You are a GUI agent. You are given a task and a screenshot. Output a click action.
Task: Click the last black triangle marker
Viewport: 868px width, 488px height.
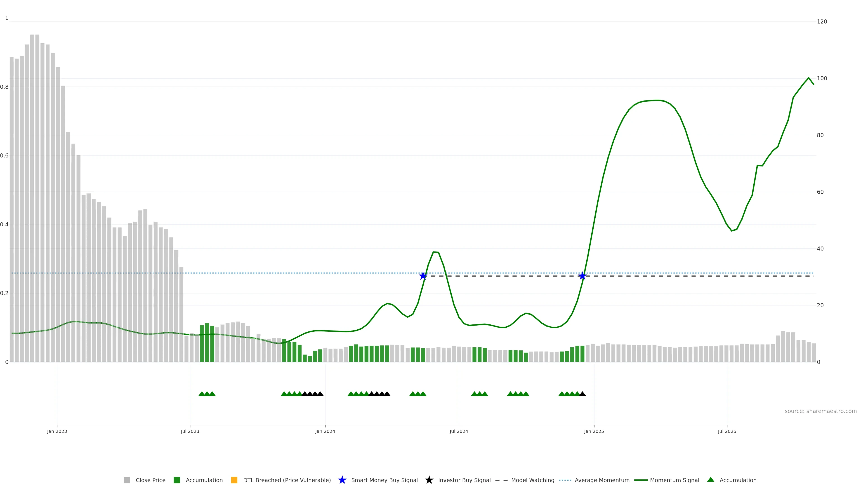[x=582, y=394]
